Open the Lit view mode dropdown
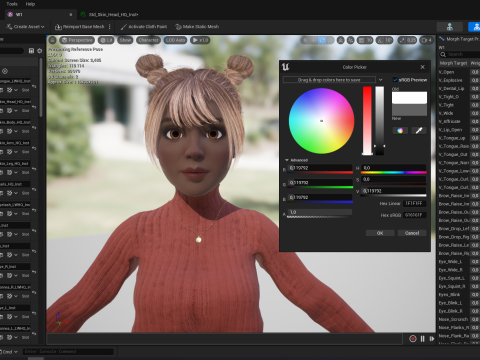Image resolution: width=480 pixels, height=360 pixels. [106, 40]
